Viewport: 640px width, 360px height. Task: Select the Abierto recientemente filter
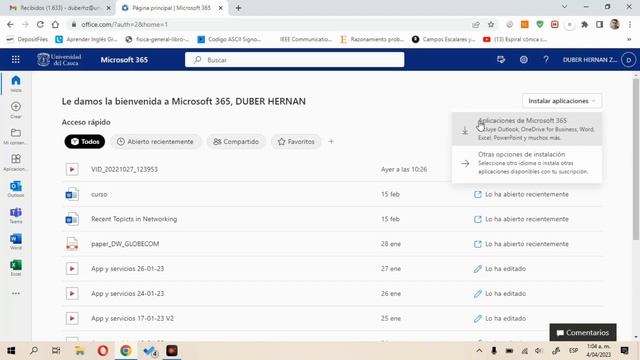pyautogui.click(x=156, y=142)
